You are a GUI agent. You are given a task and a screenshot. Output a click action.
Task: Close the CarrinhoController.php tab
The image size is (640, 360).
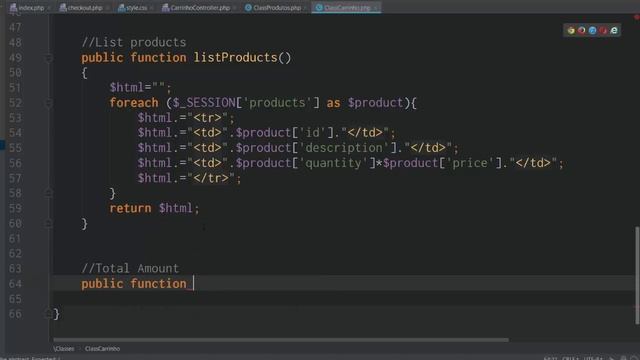pos(235,8)
